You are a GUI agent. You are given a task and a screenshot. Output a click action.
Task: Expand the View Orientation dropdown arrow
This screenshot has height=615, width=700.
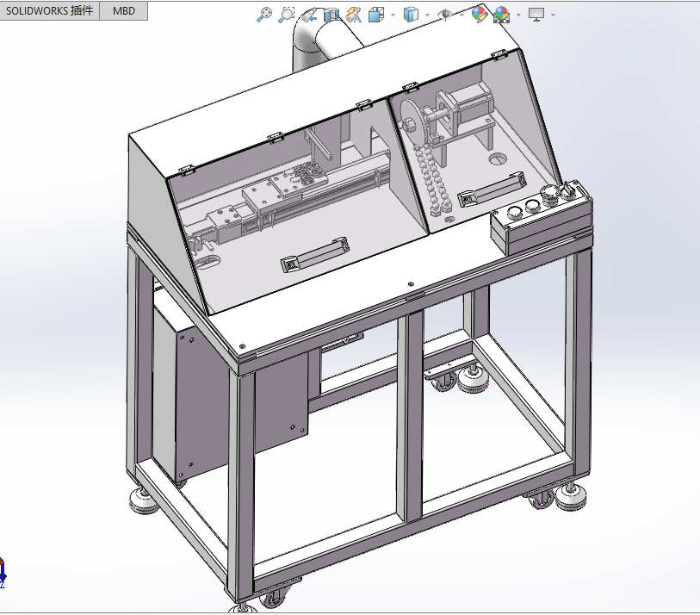pyautogui.click(x=393, y=15)
